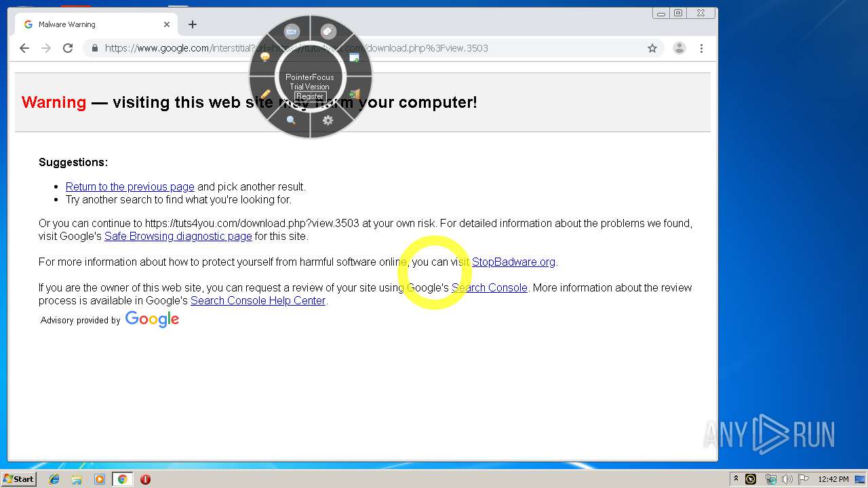Activate the PointerFocus magnifier icon

coord(291,120)
